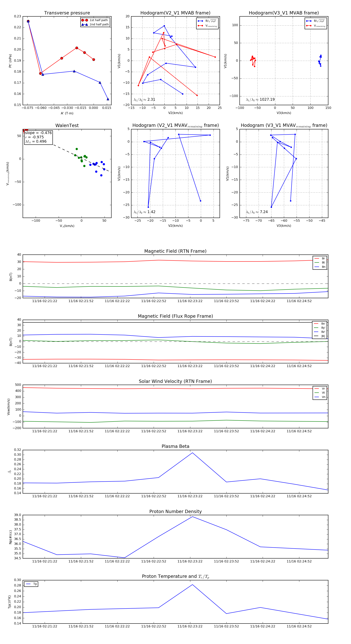Select the Vn legend entry

320,397
